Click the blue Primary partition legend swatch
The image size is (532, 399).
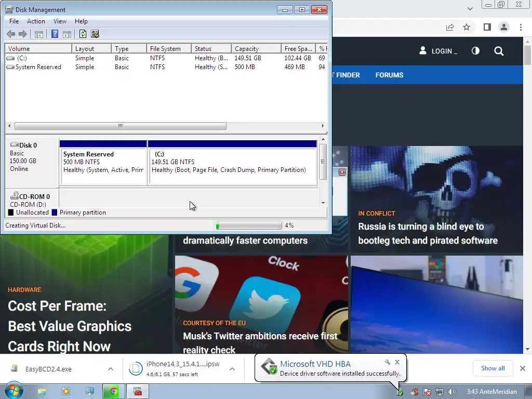[54, 212]
